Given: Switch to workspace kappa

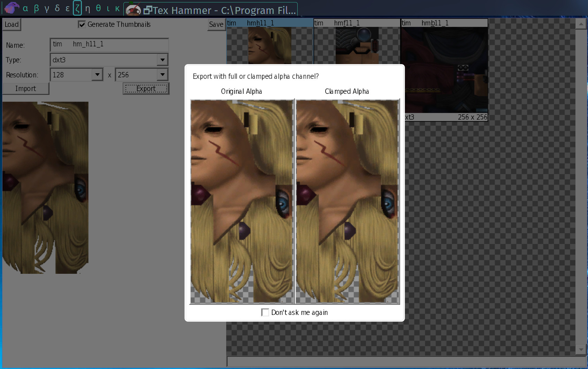Looking at the screenshot, I should (117, 8).
